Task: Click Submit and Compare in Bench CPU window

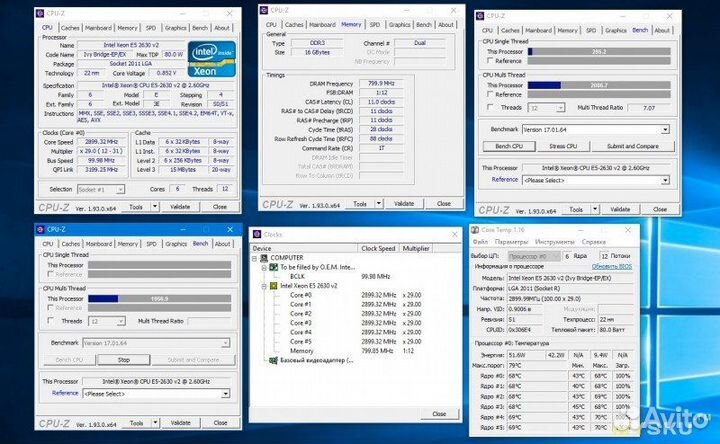Action: [633, 146]
